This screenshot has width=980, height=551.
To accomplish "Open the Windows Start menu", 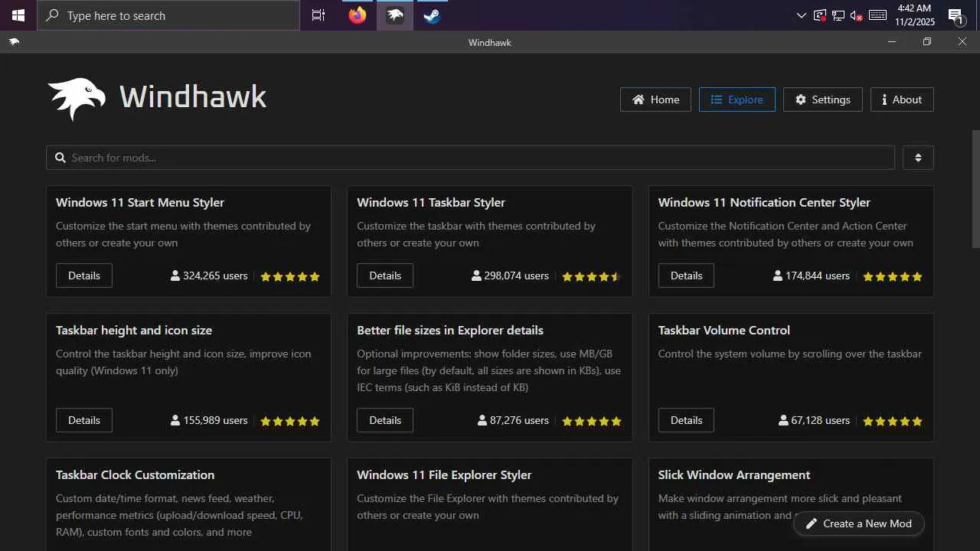I will pyautogui.click(x=18, y=15).
